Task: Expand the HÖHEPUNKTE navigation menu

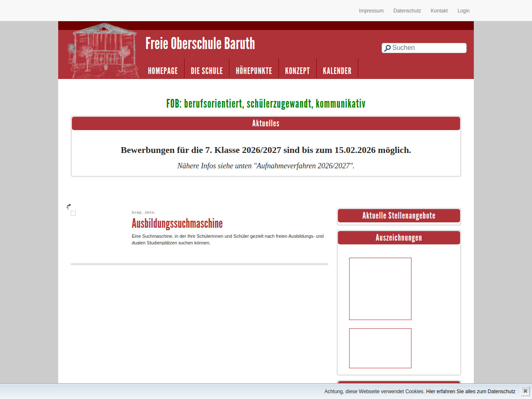Action: pos(254,71)
